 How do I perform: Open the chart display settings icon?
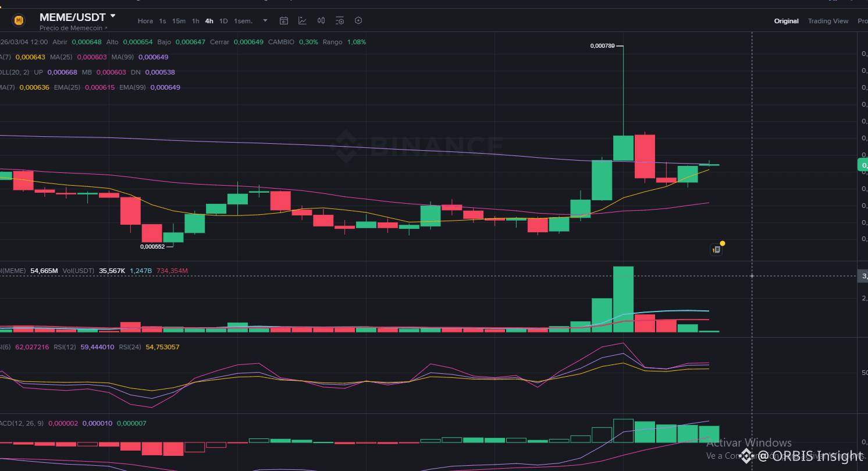point(340,20)
